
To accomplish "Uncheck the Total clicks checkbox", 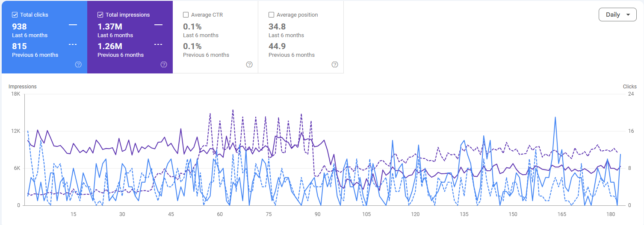I will coord(15,15).
